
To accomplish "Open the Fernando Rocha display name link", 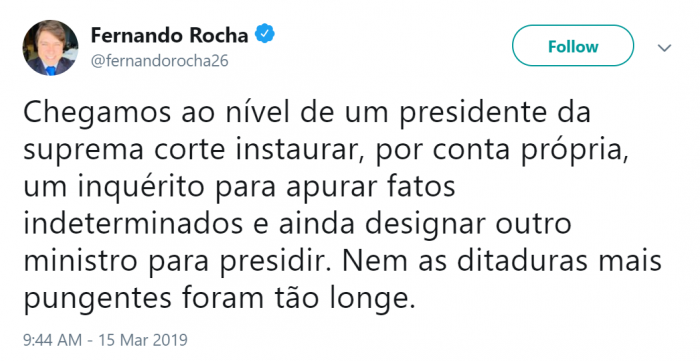I will pyautogui.click(x=169, y=36).
